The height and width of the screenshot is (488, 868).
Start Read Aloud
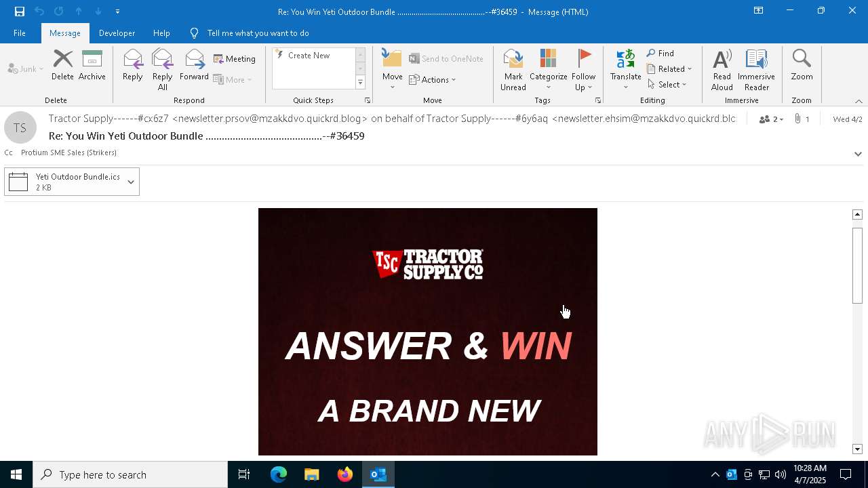722,70
